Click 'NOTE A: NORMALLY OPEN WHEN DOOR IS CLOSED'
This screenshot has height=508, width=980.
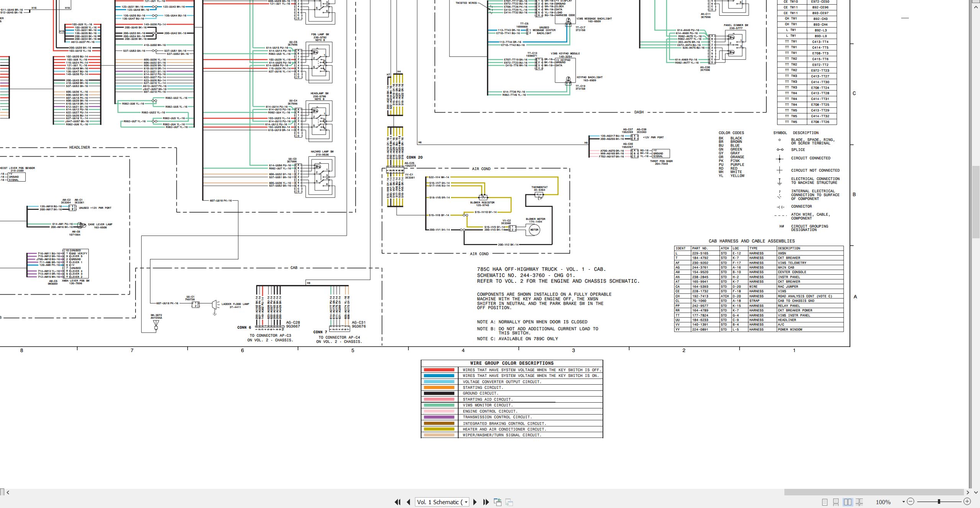coord(532,322)
